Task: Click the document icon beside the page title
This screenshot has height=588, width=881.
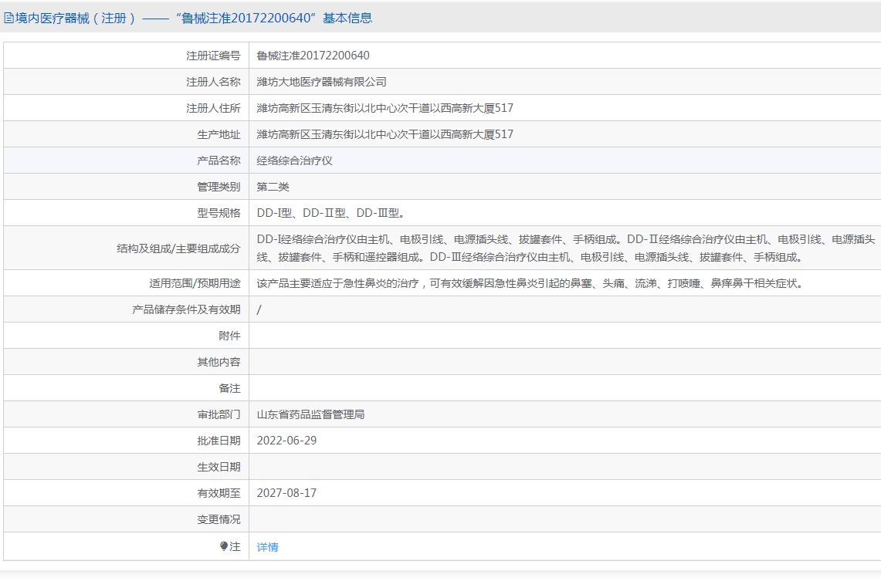Action: (x=9, y=18)
